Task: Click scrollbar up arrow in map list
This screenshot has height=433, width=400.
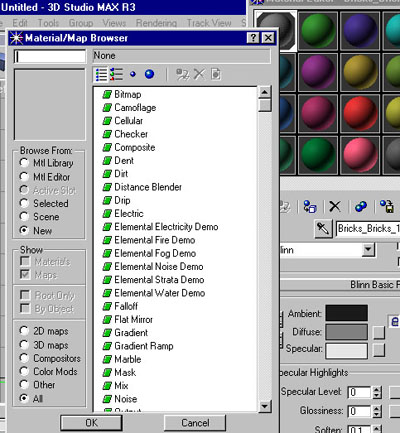Action: coord(265,92)
